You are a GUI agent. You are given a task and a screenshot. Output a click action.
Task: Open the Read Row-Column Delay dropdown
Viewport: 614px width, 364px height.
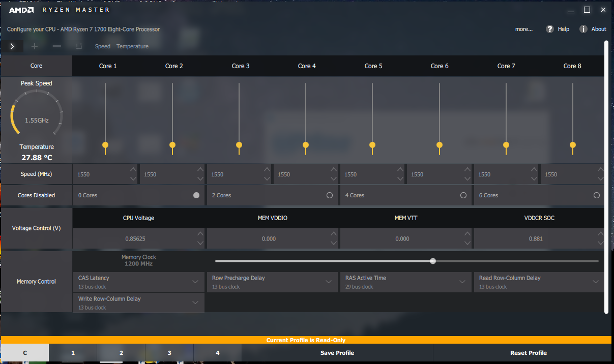pyautogui.click(x=539, y=282)
